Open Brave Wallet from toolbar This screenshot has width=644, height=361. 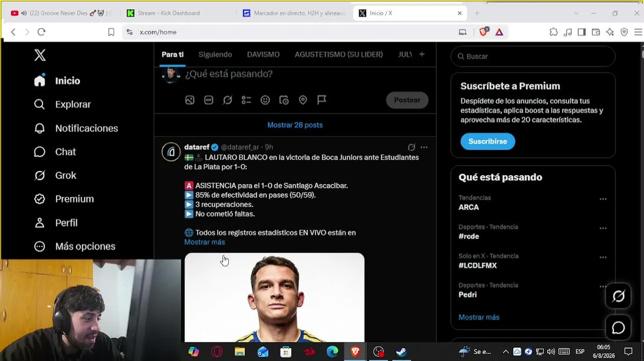pos(596,32)
